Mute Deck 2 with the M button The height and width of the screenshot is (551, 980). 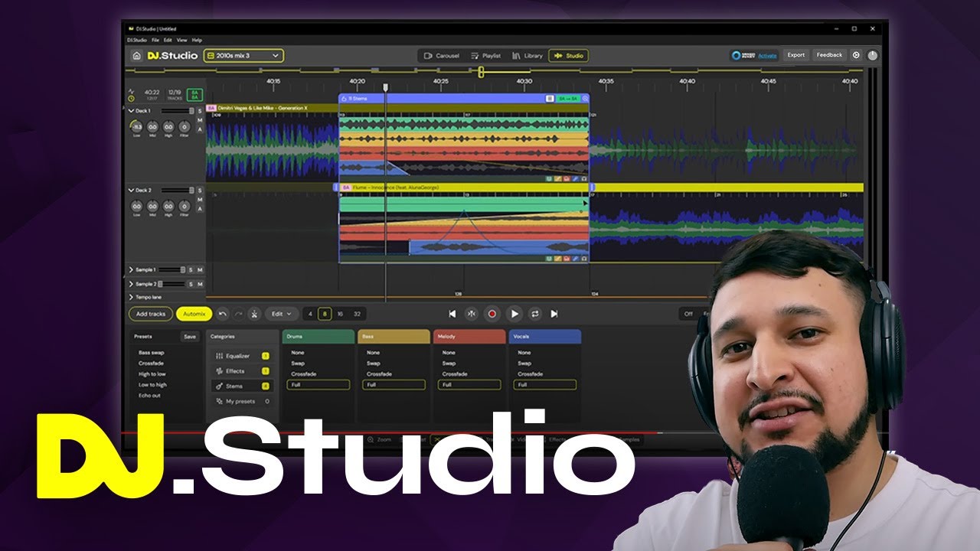tap(200, 200)
